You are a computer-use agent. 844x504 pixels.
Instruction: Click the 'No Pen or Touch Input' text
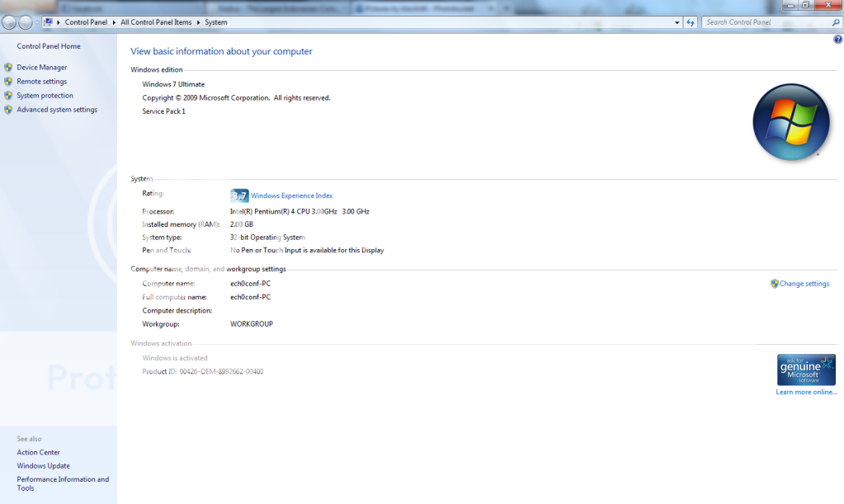click(x=307, y=250)
